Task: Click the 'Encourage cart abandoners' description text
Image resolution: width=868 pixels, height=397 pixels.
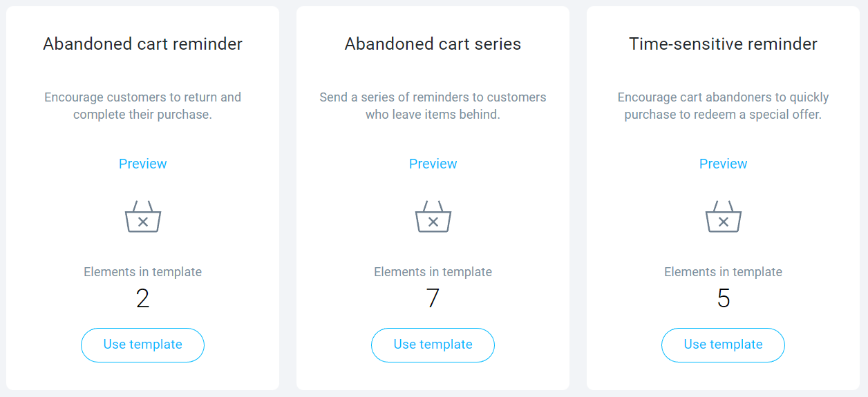Action: [724, 106]
